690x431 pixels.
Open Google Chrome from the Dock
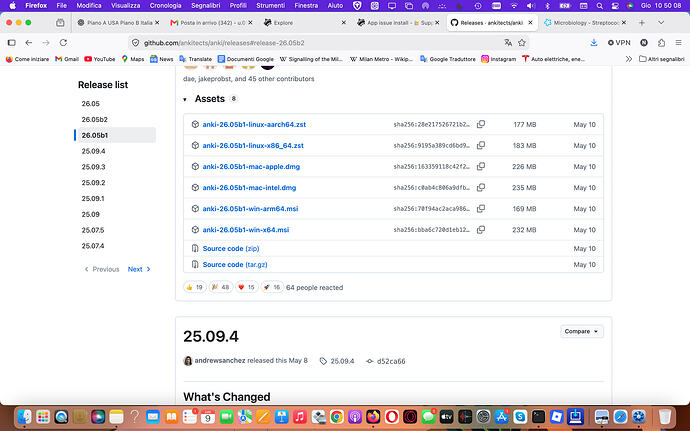pyautogui.click(x=337, y=416)
